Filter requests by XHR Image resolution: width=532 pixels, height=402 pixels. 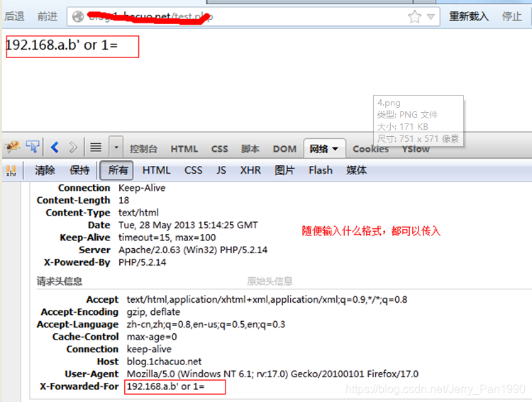[x=250, y=170]
